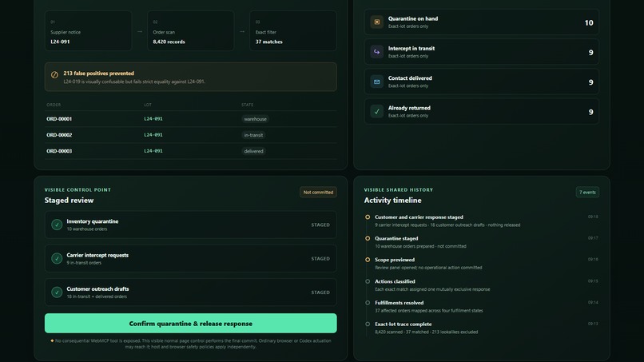
Task: Click the diamond icon beside the WebMCP note
Action: click(x=52, y=340)
